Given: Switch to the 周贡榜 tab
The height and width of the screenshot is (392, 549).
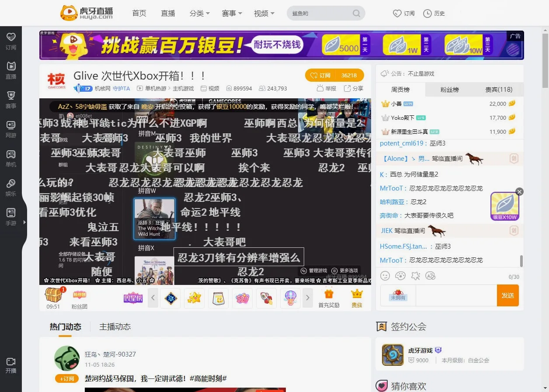Looking at the screenshot, I should pos(400,90).
